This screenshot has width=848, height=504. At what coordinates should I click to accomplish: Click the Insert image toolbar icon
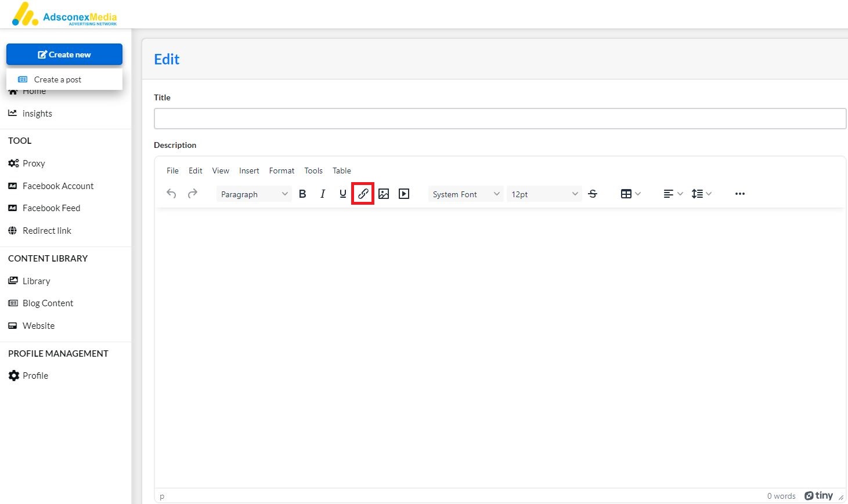pyautogui.click(x=384, y=194)
